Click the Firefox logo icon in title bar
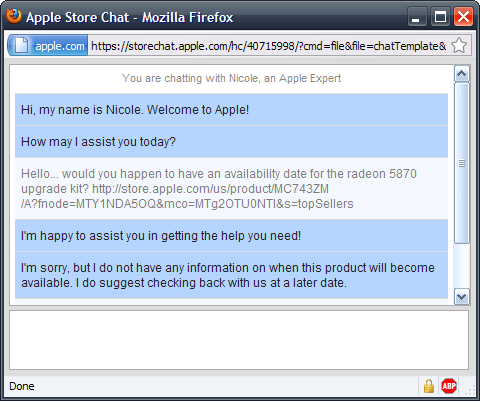Screen dimensions: 480x401 click(14, 16)
